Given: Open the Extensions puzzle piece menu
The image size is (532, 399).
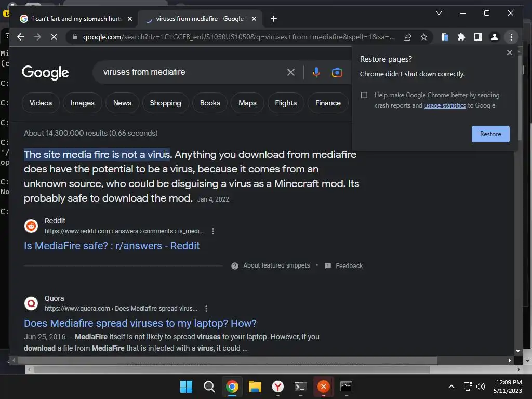Looking at the screenshot, I should tap(461, 37).
